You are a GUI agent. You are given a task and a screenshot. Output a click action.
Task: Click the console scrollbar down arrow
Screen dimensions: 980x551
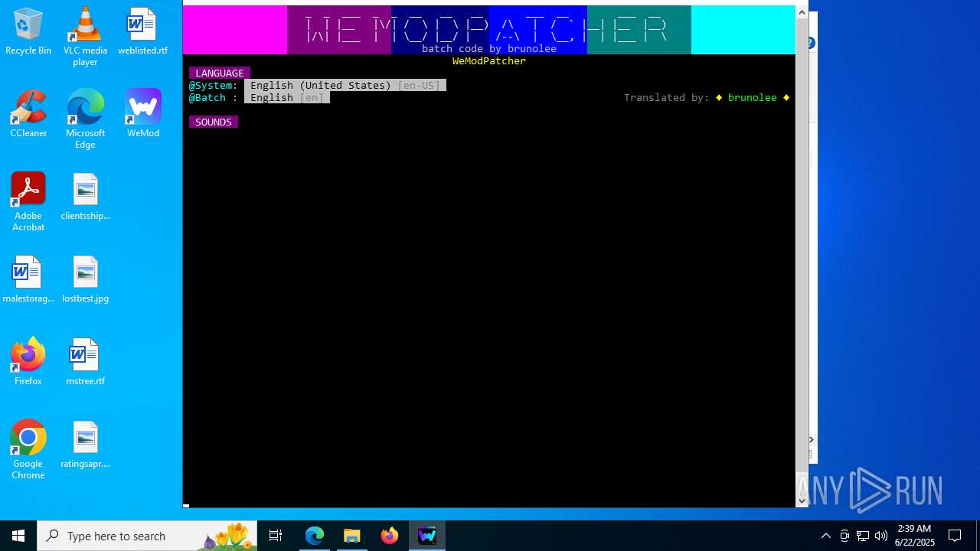tap(802, 500)
